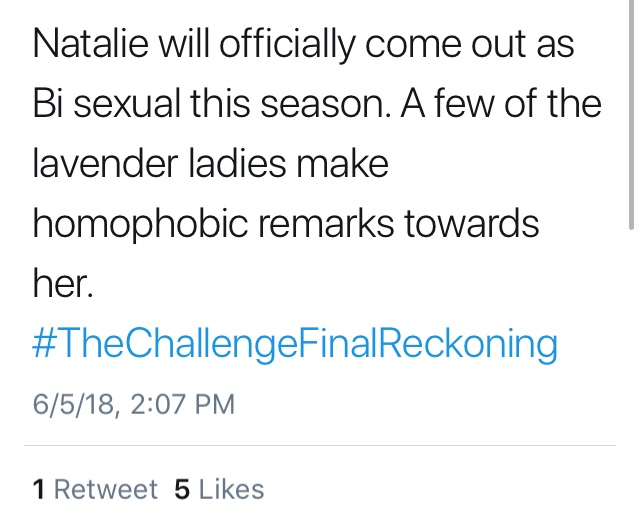
Task: Click the word "season." in the second line
Action: pyautogui.click(x=326, y=103)
